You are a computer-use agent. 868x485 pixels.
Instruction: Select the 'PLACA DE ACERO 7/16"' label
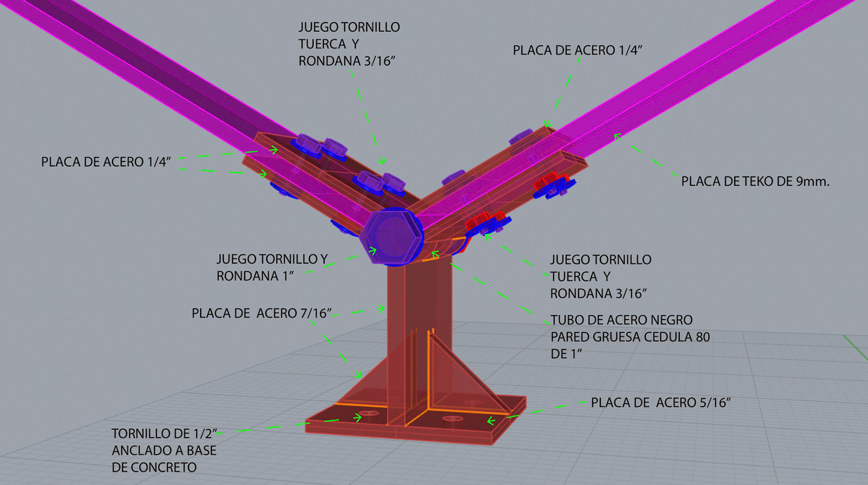click(x=262, y=313)
